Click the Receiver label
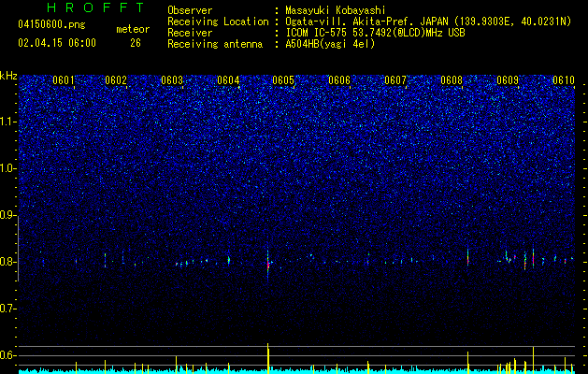 coord(190,33)
